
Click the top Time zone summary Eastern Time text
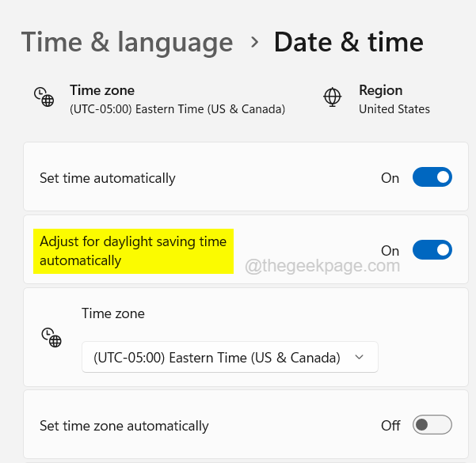tap(177, 109)
